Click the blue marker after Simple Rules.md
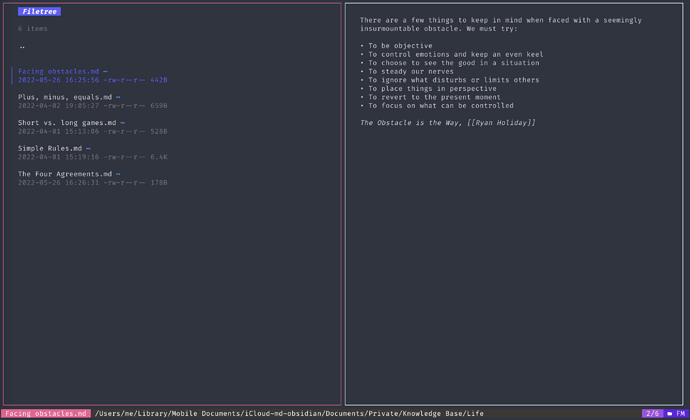 [88, 148]
